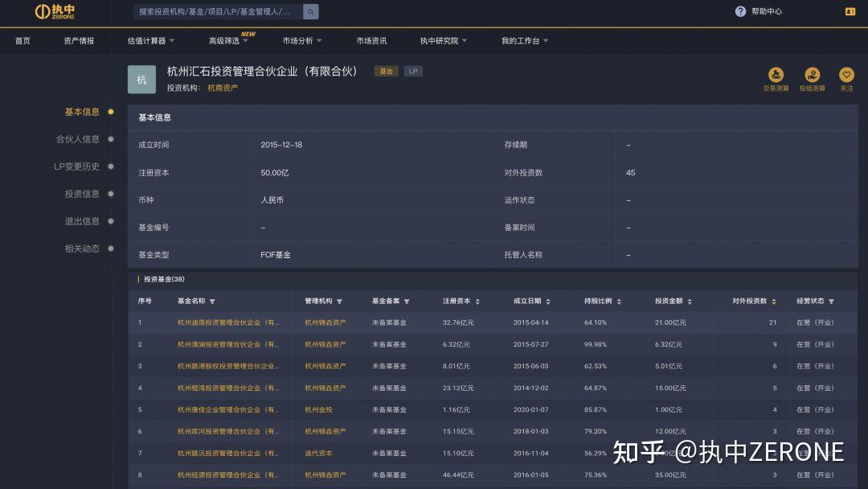868x489 pixels.
Task: Select 退出信息 in the sidebar
Action: pos(82,221)
